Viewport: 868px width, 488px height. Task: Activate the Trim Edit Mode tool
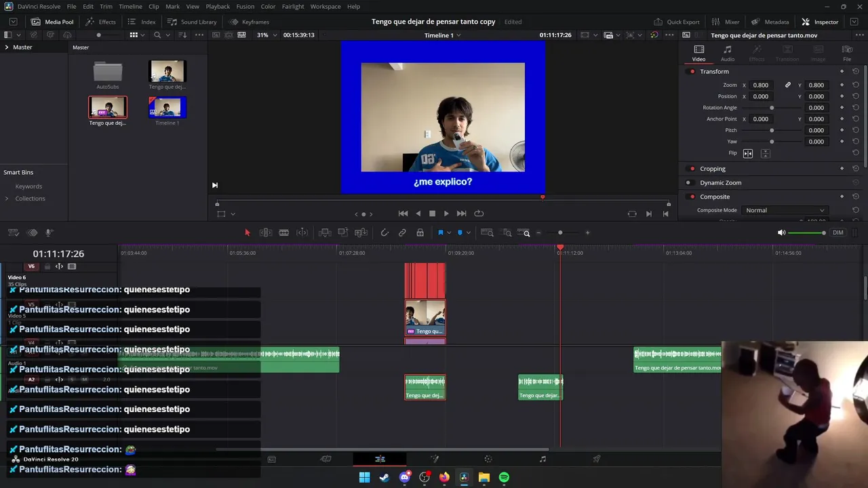(266, 232)
